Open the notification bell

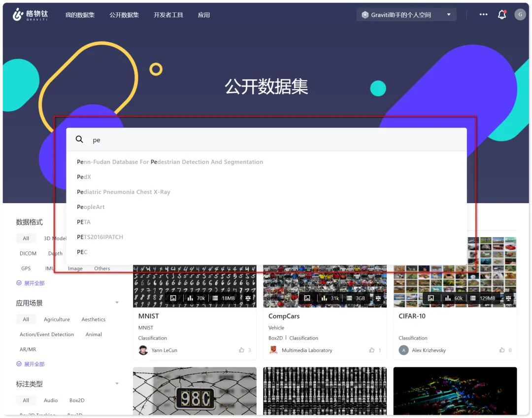[x=502, y=15]
